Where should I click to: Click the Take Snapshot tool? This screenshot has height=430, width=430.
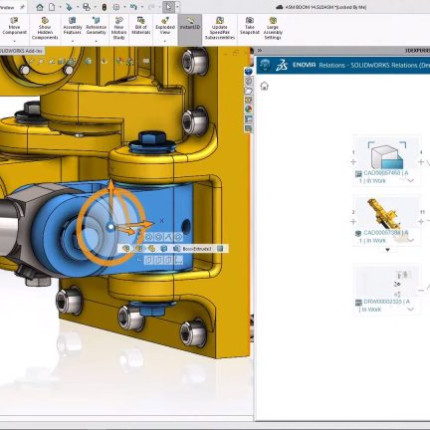(x=250, y=26)
